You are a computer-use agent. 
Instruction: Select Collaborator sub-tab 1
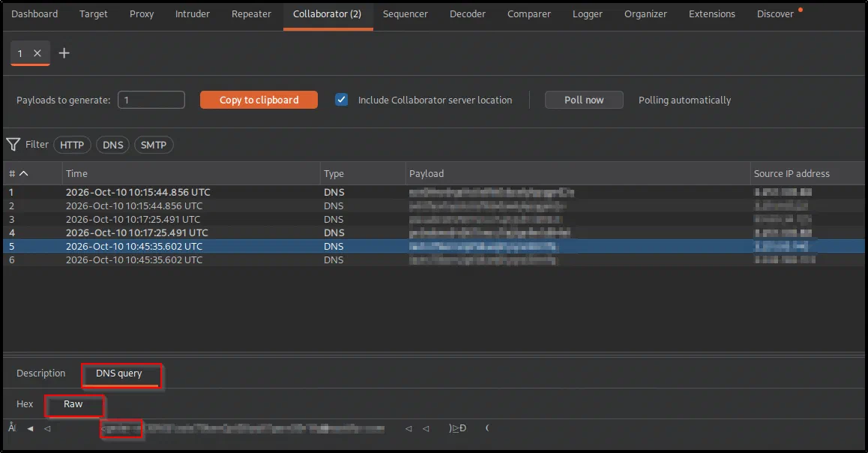pos(20,53)
